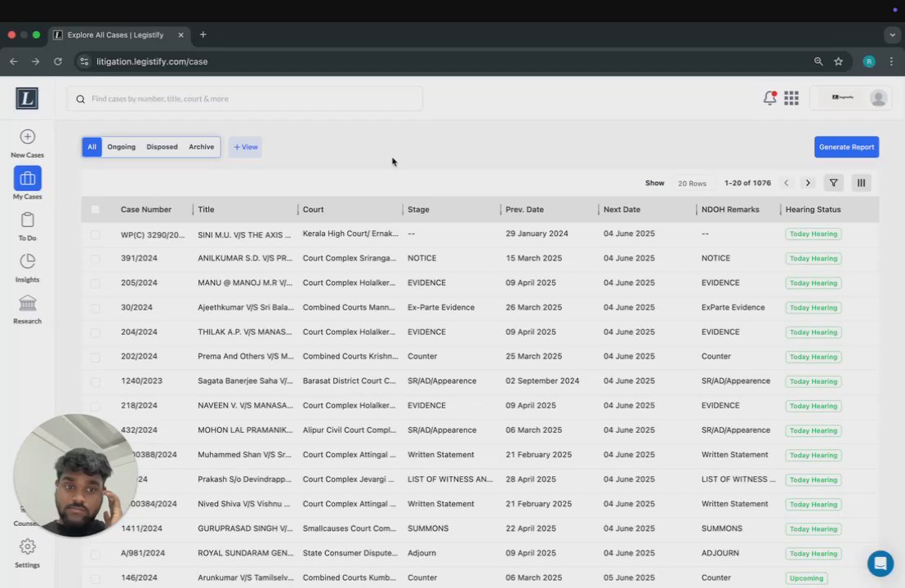905x588 pixels.
Task: Reload the browser page
Action: point(58,61)
